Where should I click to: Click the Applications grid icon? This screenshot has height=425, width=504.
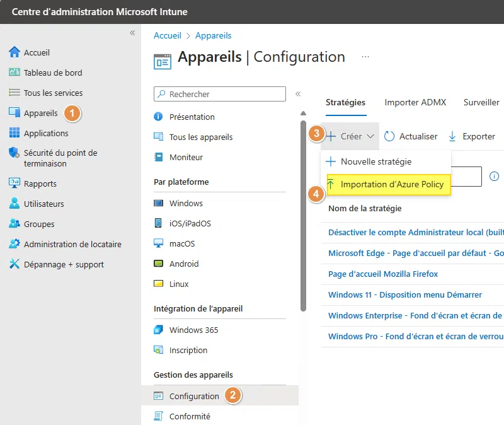pos(14,133)
